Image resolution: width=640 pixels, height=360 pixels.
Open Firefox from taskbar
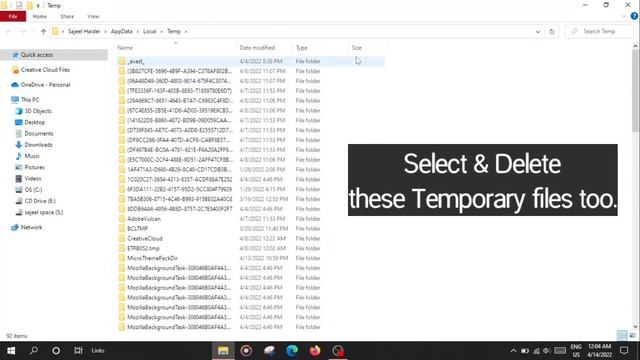(x=315, y=351)
